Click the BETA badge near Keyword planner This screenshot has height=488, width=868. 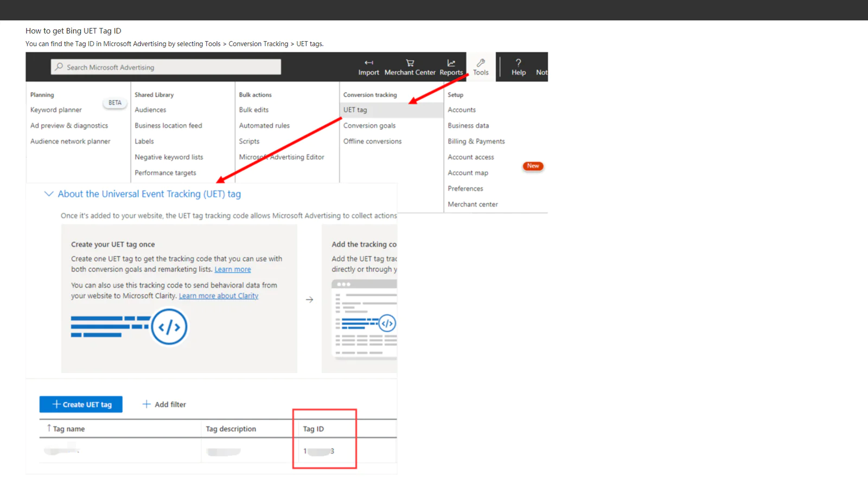[115, 102]
